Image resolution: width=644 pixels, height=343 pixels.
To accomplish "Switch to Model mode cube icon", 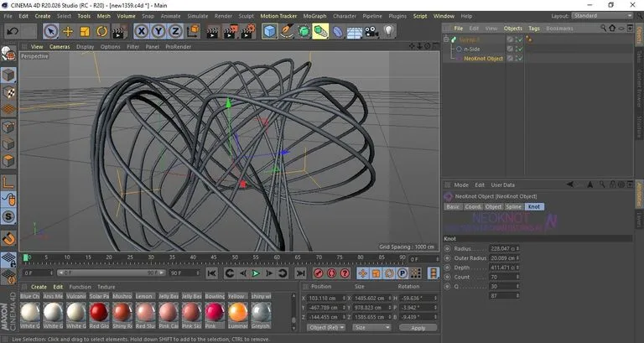I will [x=8, y=75].
